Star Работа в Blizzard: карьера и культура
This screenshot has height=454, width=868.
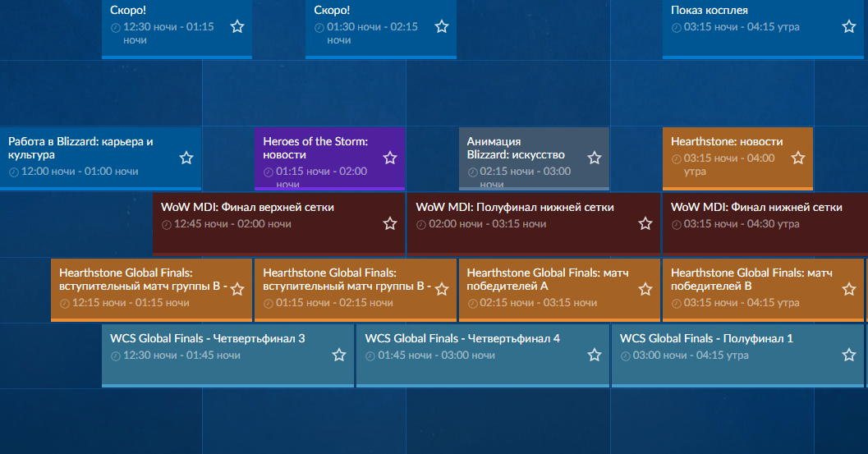coord(186,158)
